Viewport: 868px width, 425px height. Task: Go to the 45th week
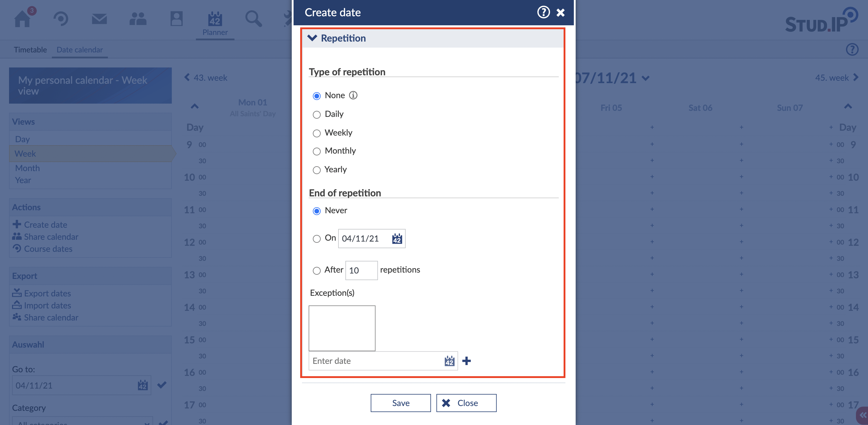[x=836, y=78]
